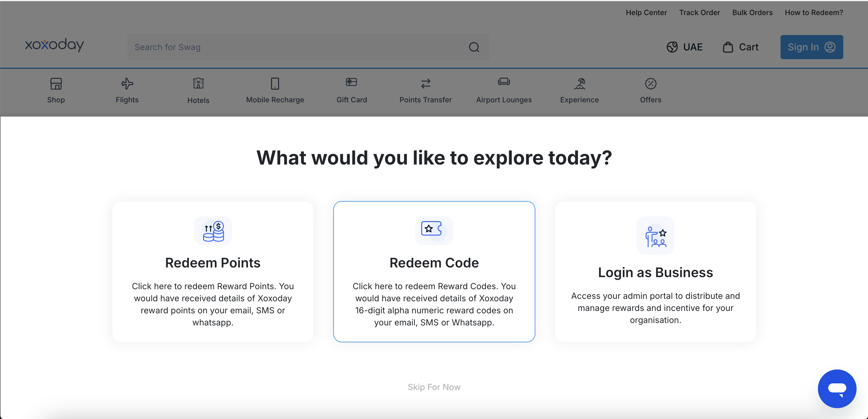Select the Flights airplane icon
The width and height of the screenshot is (868, 419).
click(127, 84)
